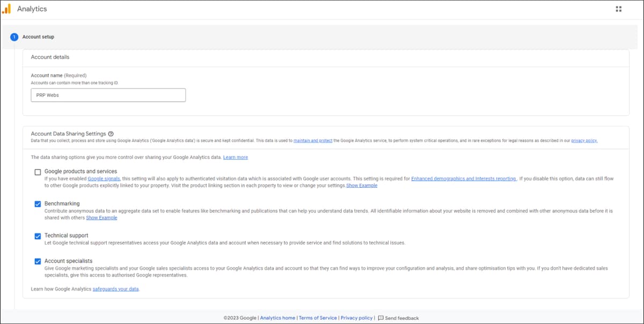The width and height of the screenshot is (644, 324).
Task: Click the Send feedback icon in footer
Action: point(380,318)
